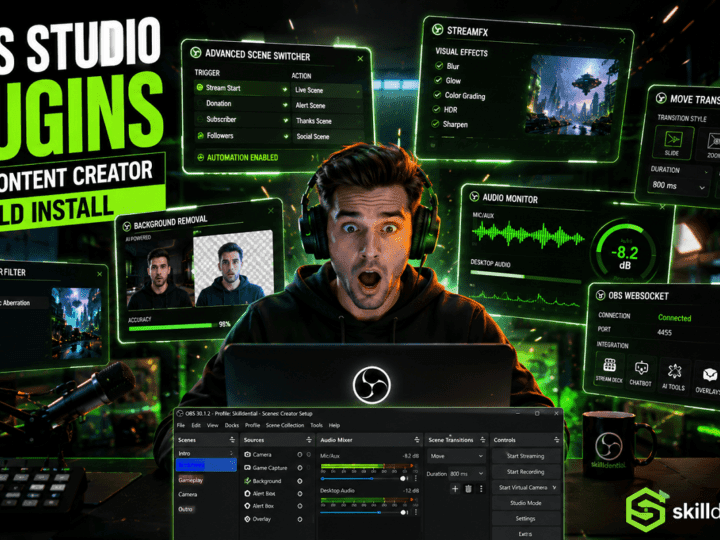Open the Controls dock options icon
This screenshot has width=720, height=540.
pyautogui.click(x=557, y=440)
